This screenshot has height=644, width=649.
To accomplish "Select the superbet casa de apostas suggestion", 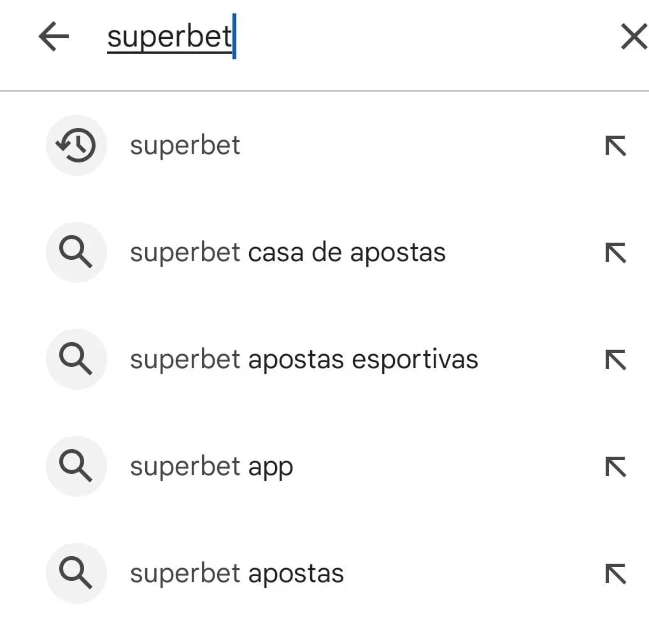I will (287, 252).
